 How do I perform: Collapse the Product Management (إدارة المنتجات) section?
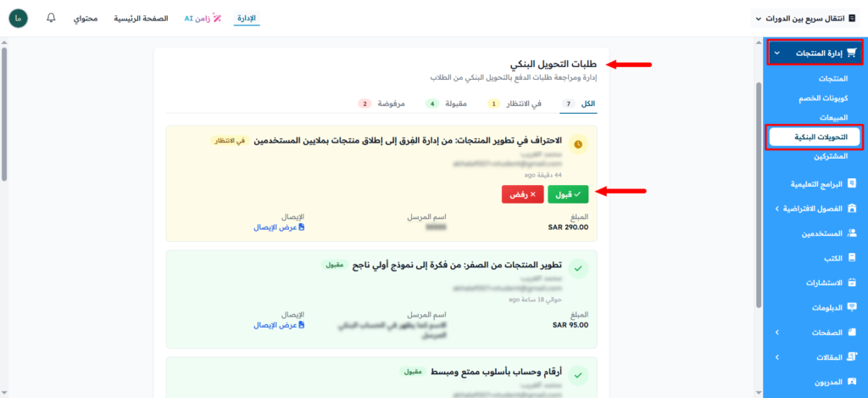pos(777,53)
